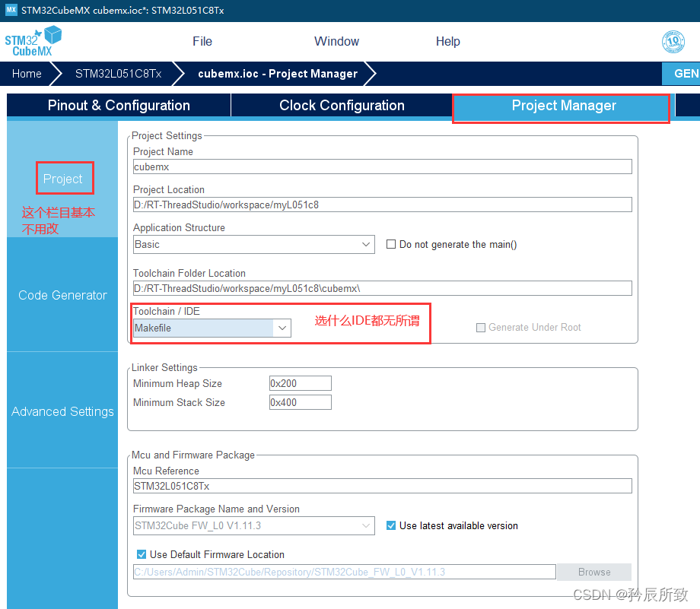Select the Project side section
This screenshot has height=609, width=700.
63,179
